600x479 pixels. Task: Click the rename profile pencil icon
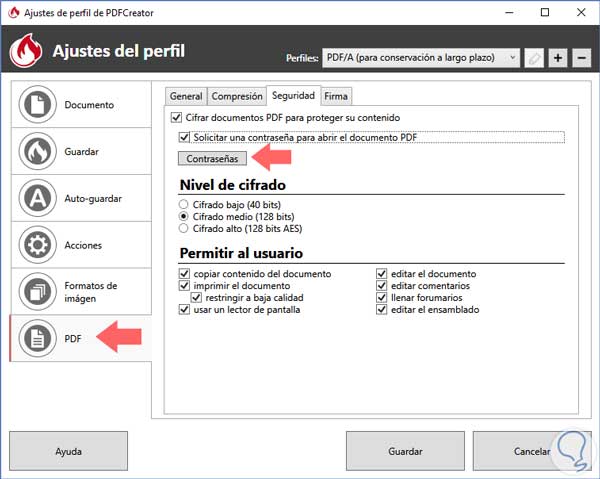536,58
